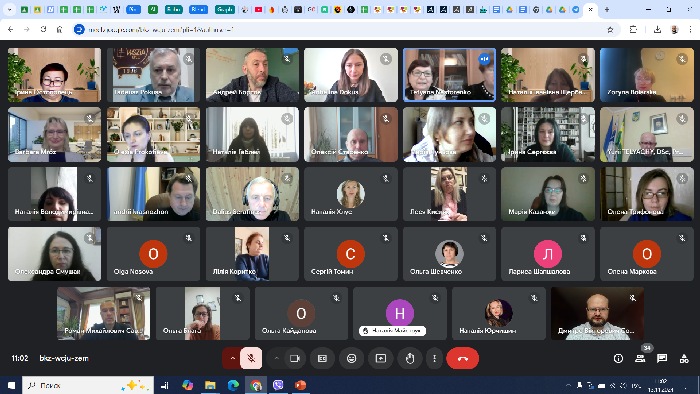Click the Windows taskbar search box
This screenshot has width=700, height=394.
coord(88,385)
